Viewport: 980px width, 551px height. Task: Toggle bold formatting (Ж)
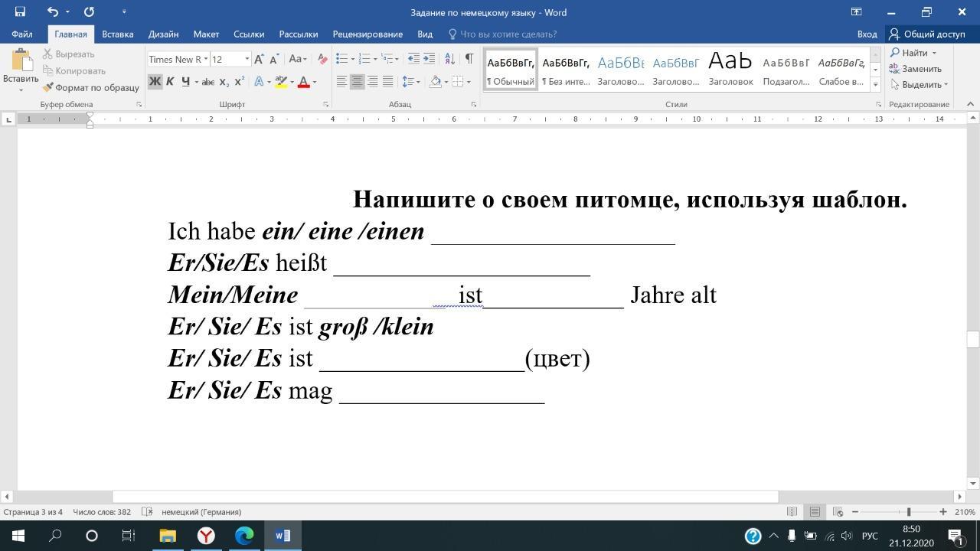(x=155, y=82)
